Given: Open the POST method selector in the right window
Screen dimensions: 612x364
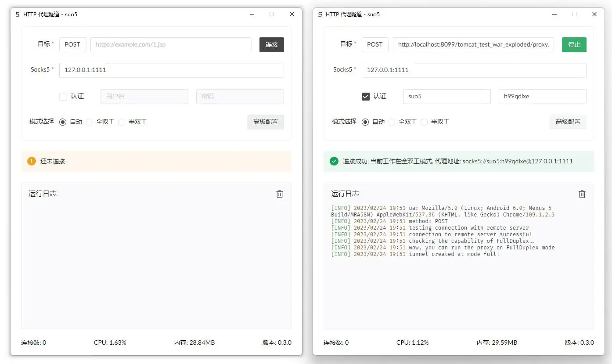Looking at the screenshot, I should [x=375, y=44].
